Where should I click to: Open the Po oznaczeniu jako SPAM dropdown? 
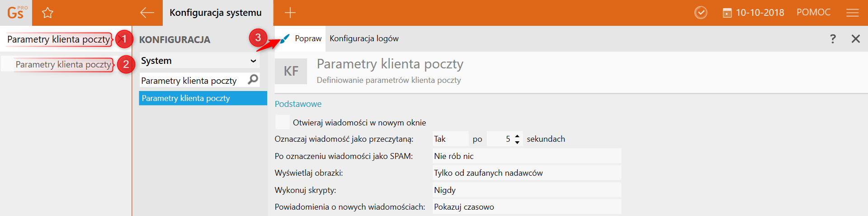527,156
